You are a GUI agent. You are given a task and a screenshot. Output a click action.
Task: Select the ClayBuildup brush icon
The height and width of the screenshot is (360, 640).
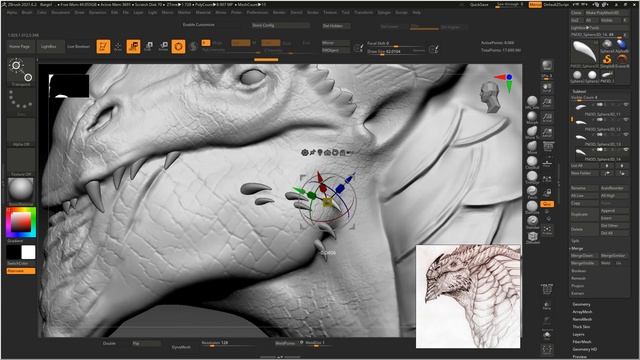532,161
